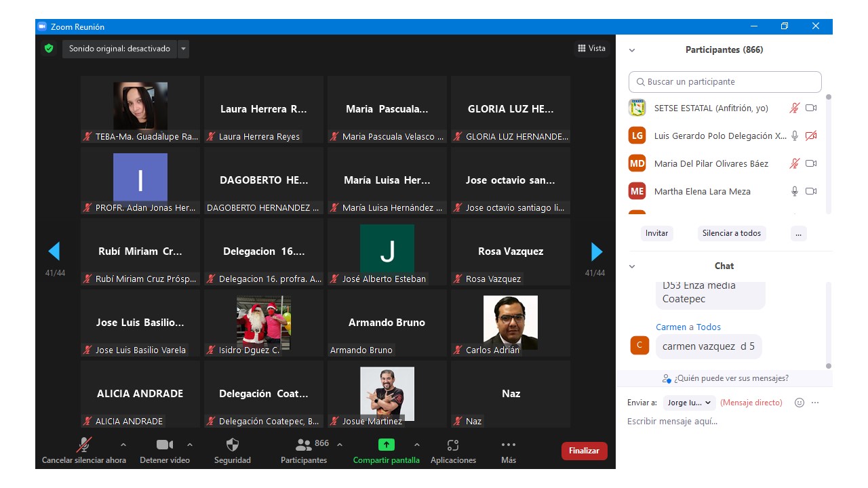Click the 'carmen vazquez d 5' chat message
This screenshot has height=488, width=868.
pos(709,346)
